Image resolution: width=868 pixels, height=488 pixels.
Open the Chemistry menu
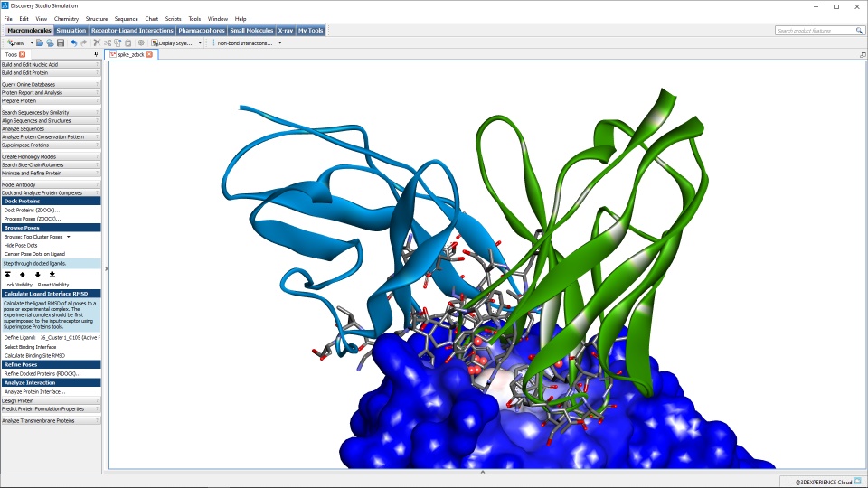[66, 19]
